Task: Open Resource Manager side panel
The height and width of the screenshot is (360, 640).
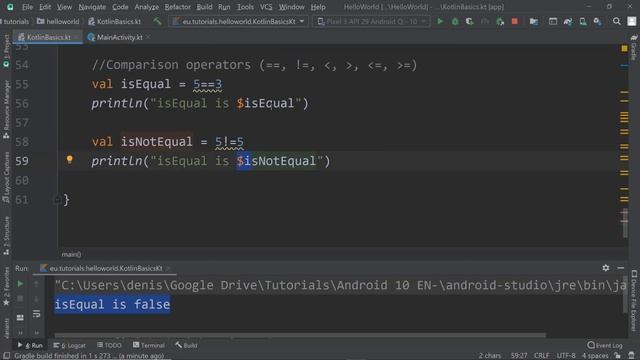Action: pos(6,109)
